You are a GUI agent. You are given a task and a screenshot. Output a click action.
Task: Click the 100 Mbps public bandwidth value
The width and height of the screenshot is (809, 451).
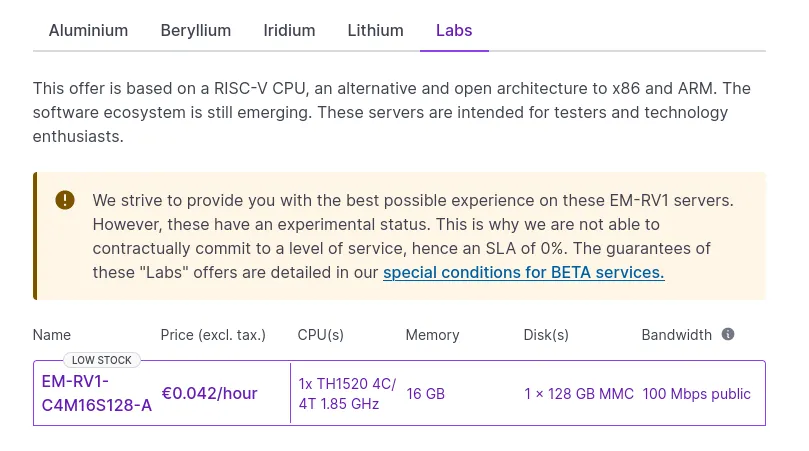coord(697,394)
